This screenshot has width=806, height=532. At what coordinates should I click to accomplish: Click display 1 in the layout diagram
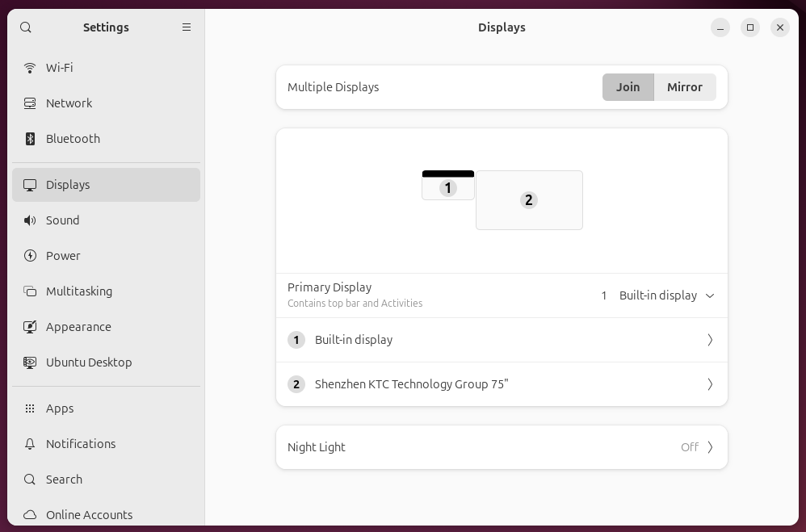pyautogui.click(x=448, y=188)
